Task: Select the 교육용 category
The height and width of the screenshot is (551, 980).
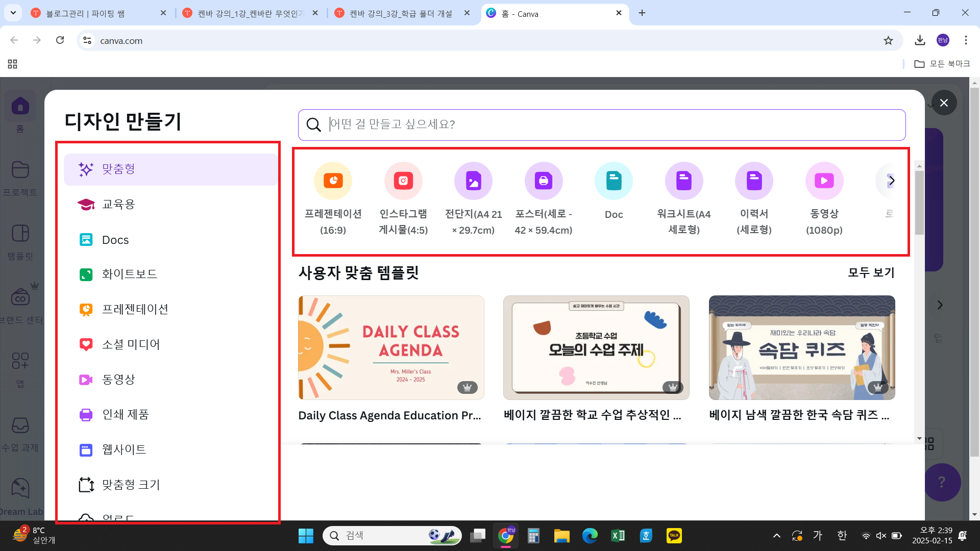Action: 118,204
